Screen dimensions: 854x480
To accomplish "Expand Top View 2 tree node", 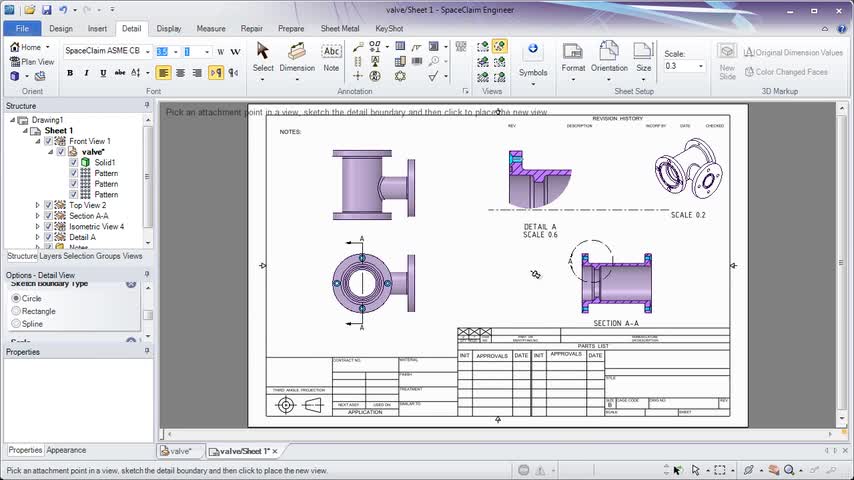I will click(x=37, y=205).
